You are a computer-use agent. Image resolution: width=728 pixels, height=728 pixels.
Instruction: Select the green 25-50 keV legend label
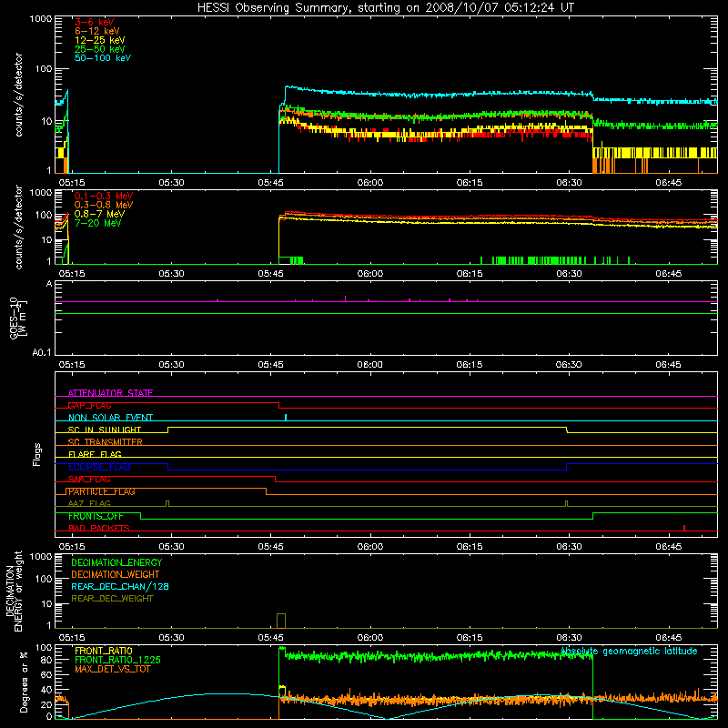click(x=99, y=49)
